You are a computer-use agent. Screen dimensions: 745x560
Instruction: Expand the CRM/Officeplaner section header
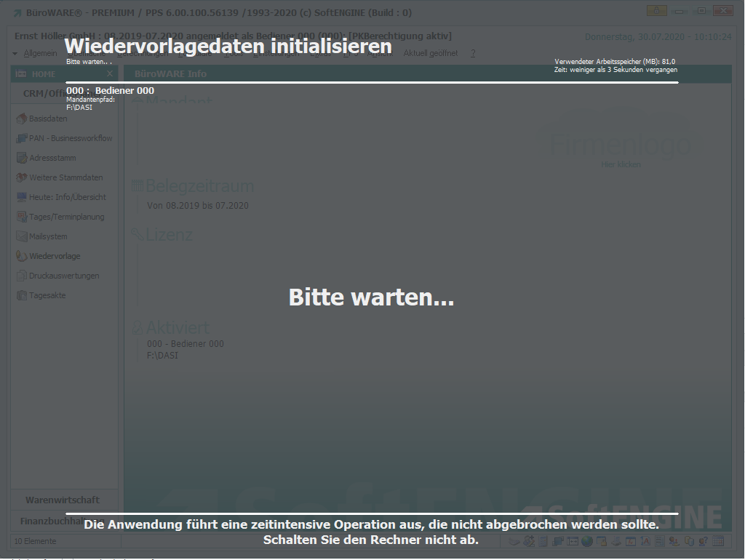click(44, 93)
